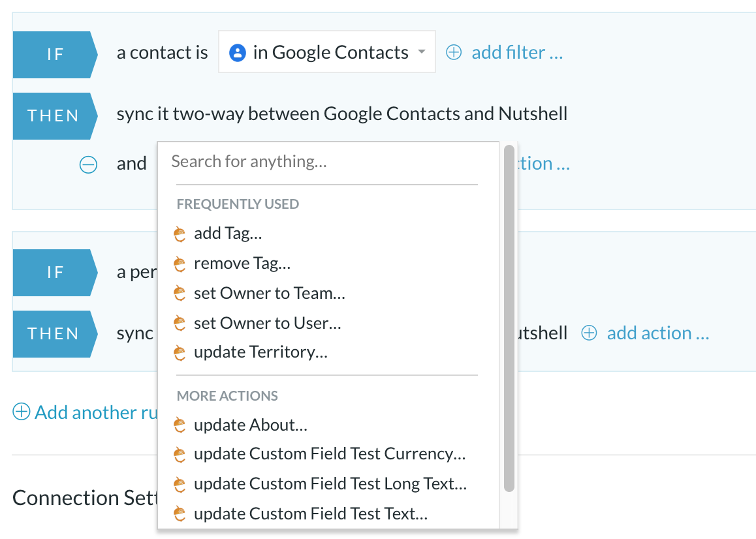756x539 pixels.
Task: Click the 'Connection Sett' heading
Action: (85, 498)
